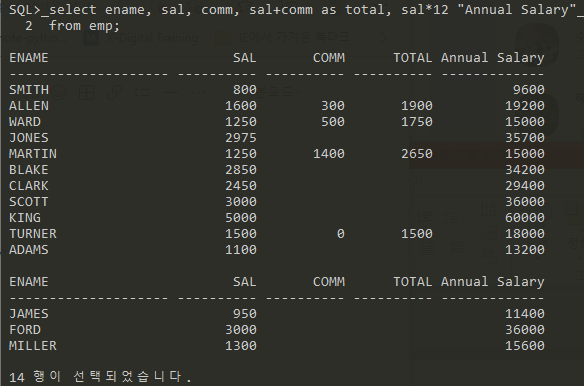Click WARD's annual salary 15000
The height and width of the screenshot is (386, 584).
coord(525,122)
